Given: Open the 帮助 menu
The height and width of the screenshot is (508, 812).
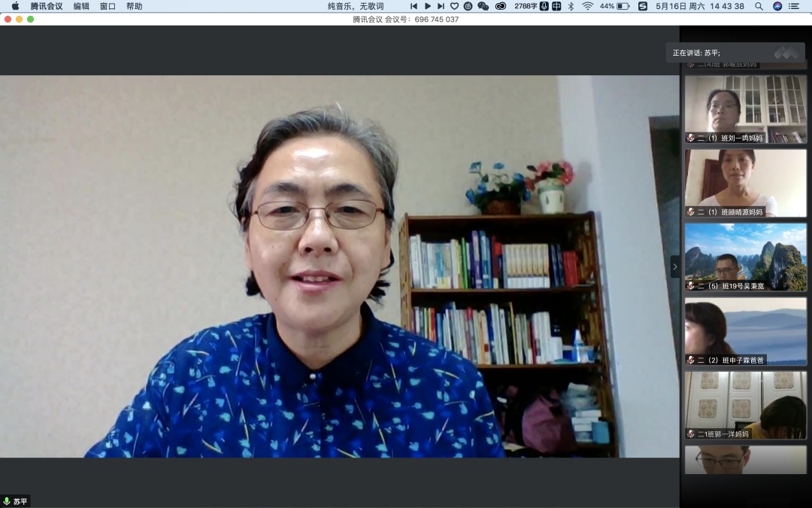Looking at the screenshot, I should (134, 6).
